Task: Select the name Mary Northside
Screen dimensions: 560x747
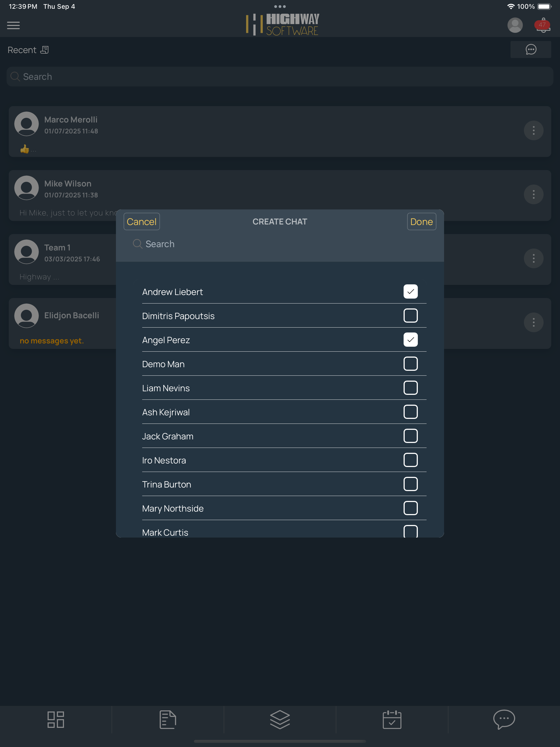Action: 173,509
